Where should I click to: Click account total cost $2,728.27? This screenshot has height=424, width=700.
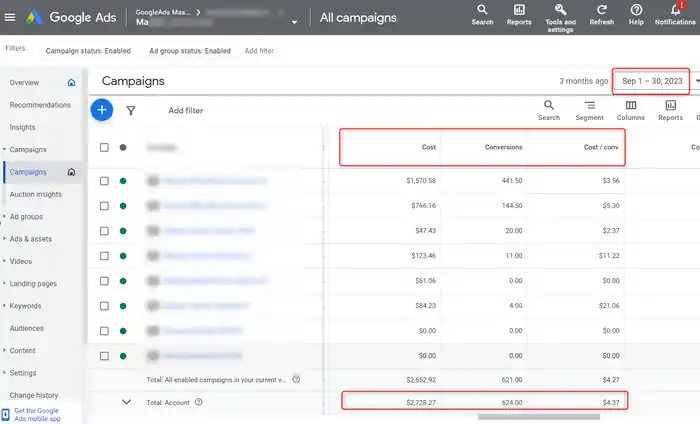[421, 402]
